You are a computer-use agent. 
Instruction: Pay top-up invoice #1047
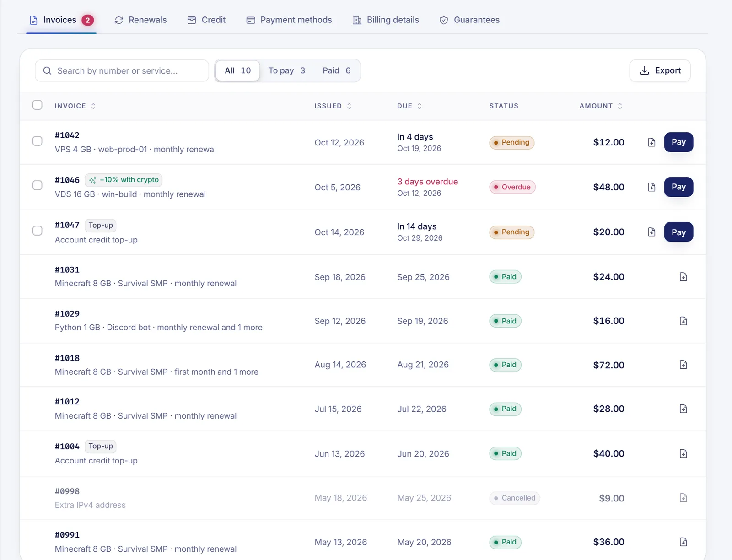(x=678, y=232)
